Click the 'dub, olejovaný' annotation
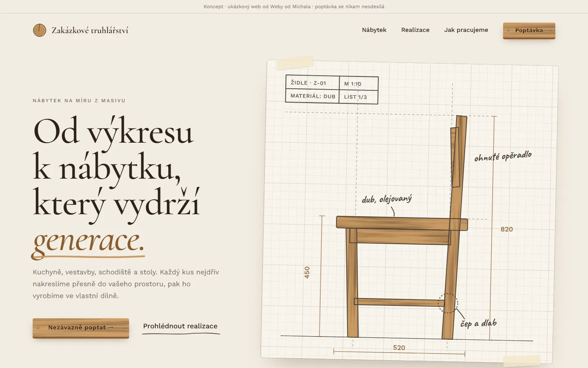The height and width of the screenshot is (368, 588). 387,199
